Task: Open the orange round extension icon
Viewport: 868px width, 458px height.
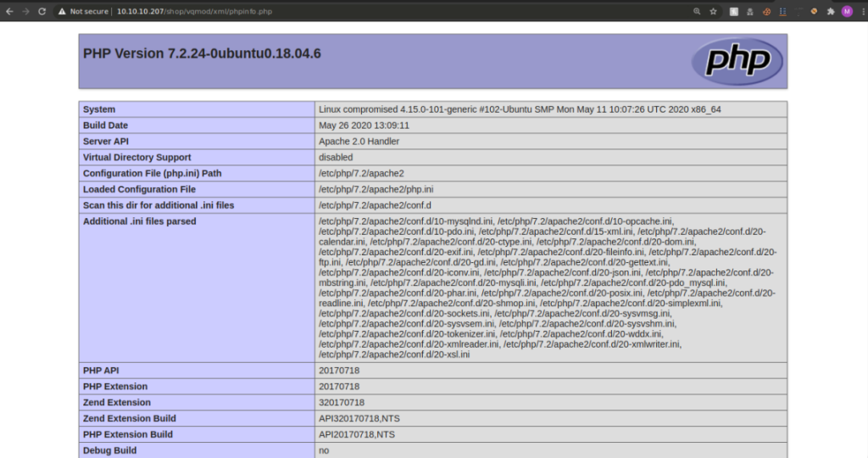Action: coord(815,11)
